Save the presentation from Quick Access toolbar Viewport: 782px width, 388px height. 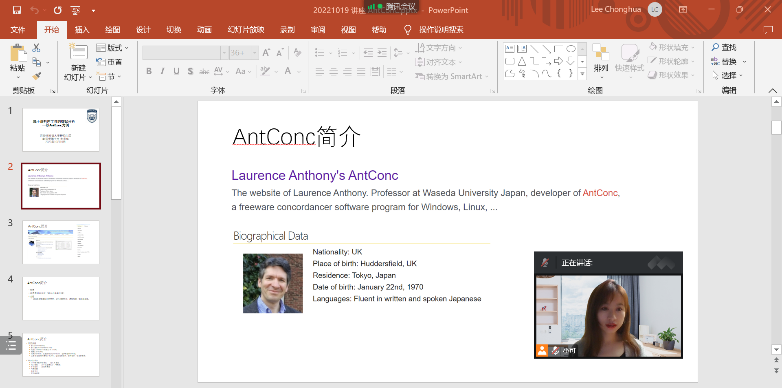pyautogui.click(x=16, y=10)
